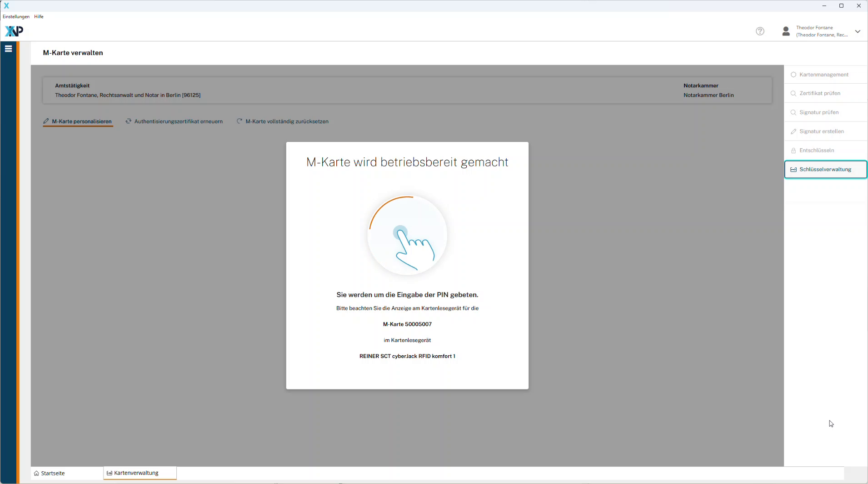Click Zertifikat prüfen
The height and width of the screenshot is (484, 868).
(x=819, y=93)
